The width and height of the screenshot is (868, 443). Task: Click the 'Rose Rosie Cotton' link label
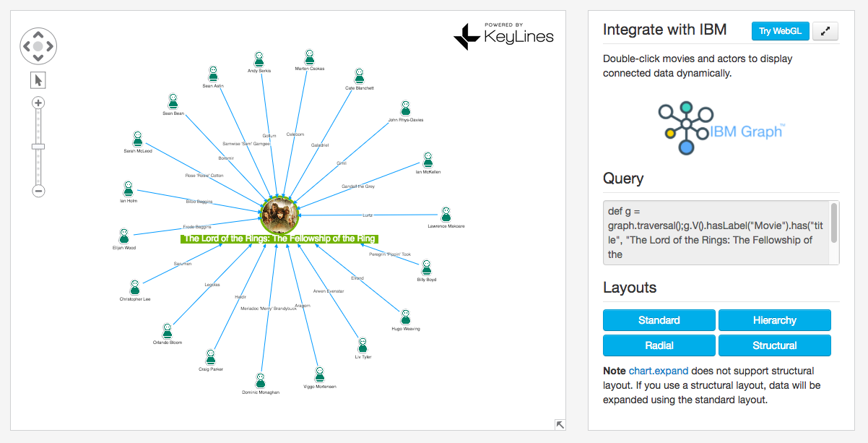point(205,176)
